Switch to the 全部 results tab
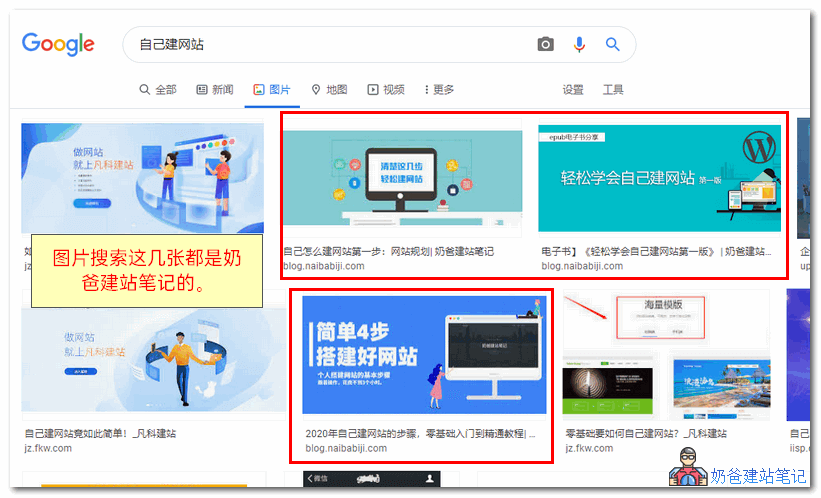Screen dimensions: 821x498 (158, 90)
